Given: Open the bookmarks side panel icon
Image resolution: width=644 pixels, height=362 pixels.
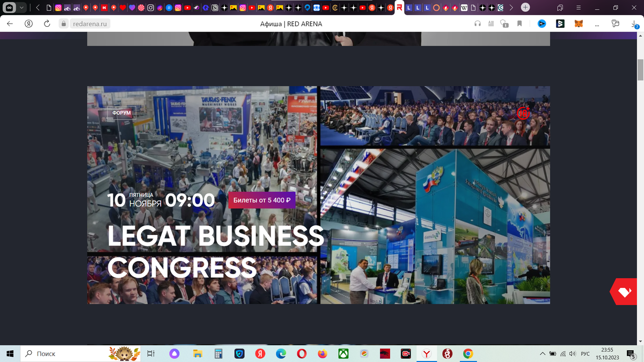Looking at the screenshot, I should point(560,8).
